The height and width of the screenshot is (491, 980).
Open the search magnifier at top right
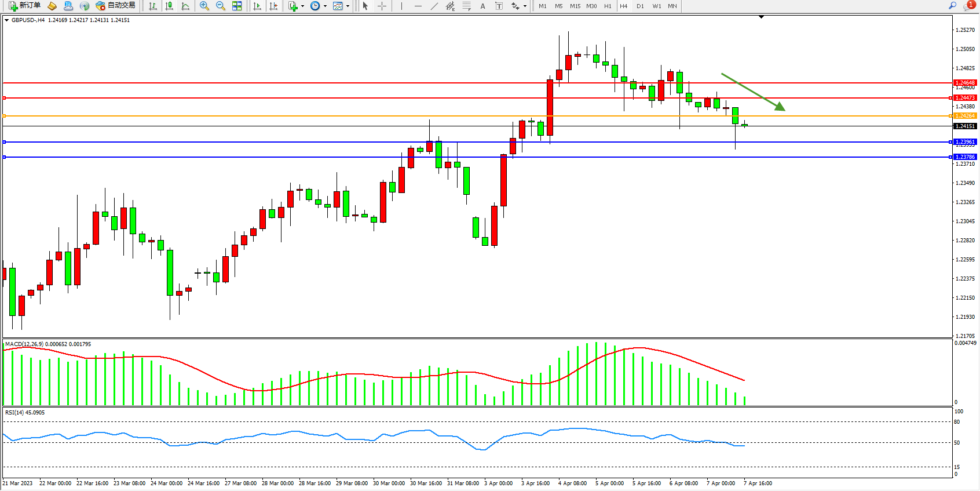952,6
